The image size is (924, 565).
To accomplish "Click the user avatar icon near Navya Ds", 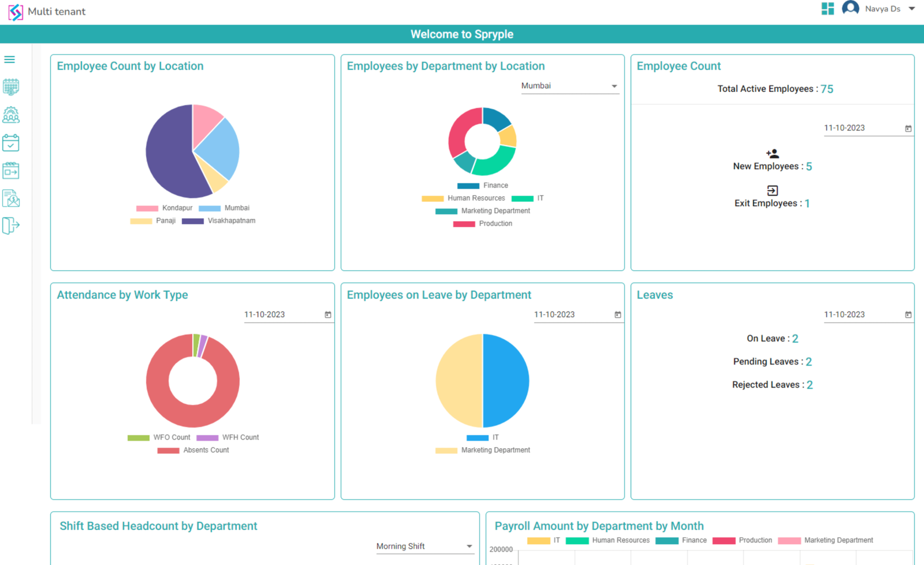I will click(850, 8).
